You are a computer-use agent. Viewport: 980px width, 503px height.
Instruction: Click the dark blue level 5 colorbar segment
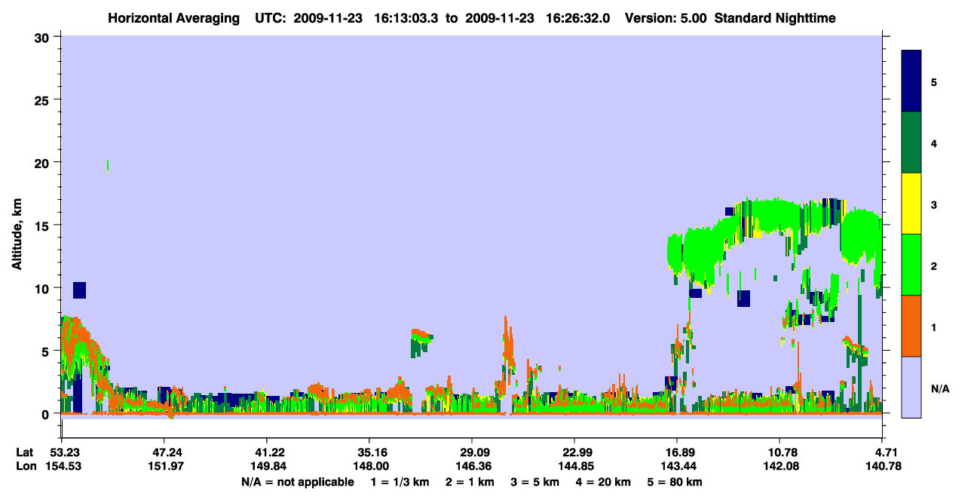pos(911,81)
